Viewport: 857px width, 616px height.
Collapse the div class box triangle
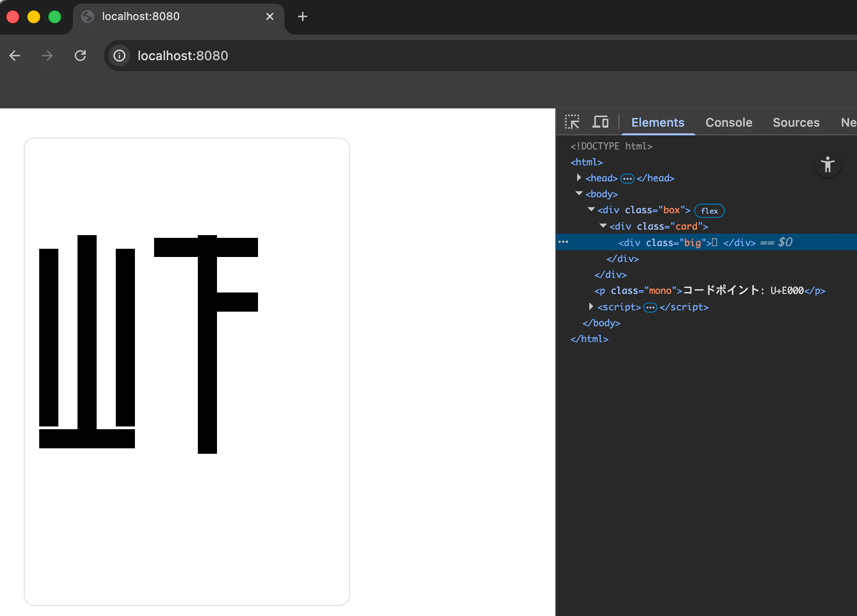[591, 209]
